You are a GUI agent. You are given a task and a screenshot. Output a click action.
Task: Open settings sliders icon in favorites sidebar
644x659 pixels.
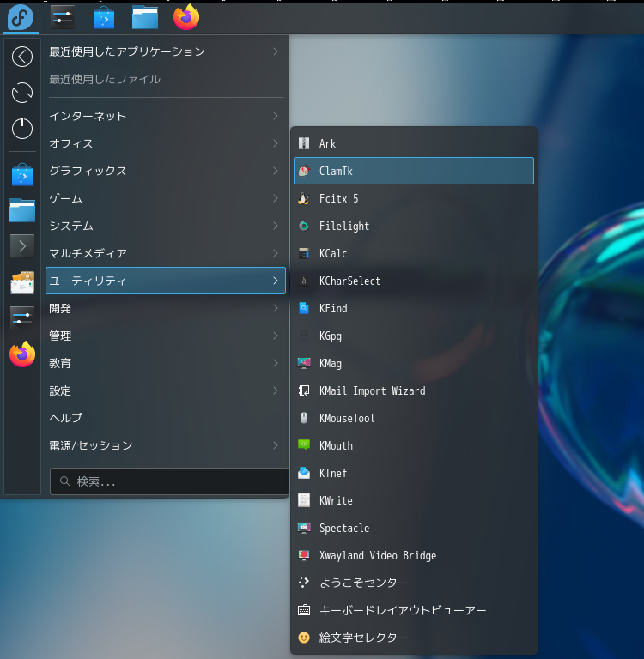click(22, 317)
